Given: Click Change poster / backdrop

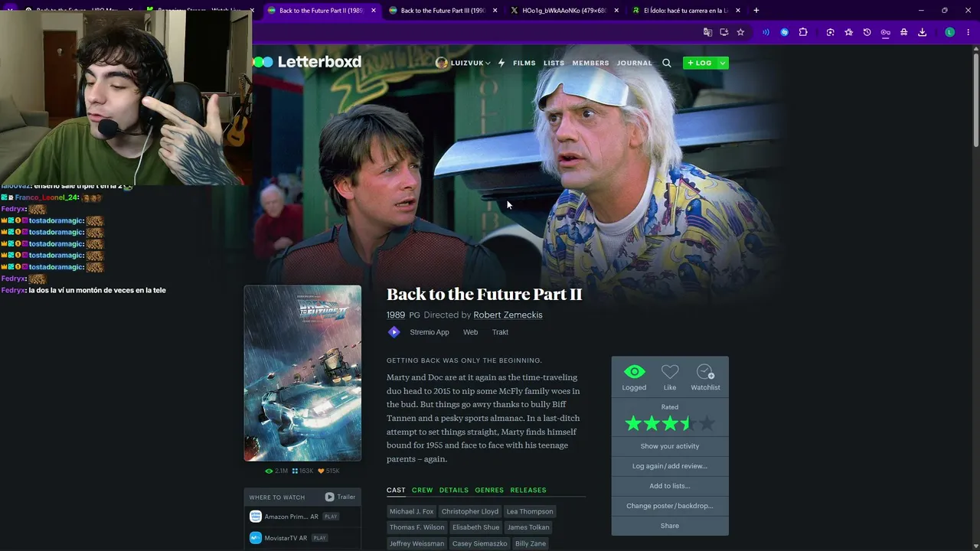Looking at the screenshot, I should pyautogui.click(x=670, y=506).
